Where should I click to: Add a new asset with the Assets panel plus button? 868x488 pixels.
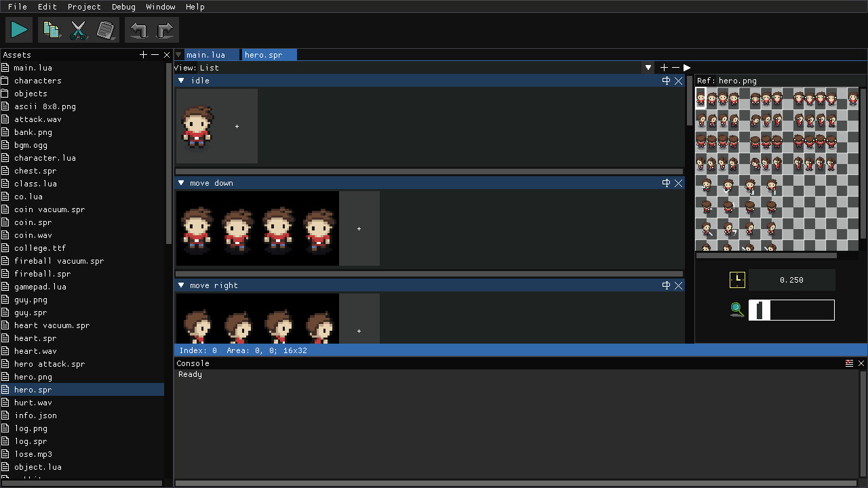pyautogui.click(x=143, y=54)
